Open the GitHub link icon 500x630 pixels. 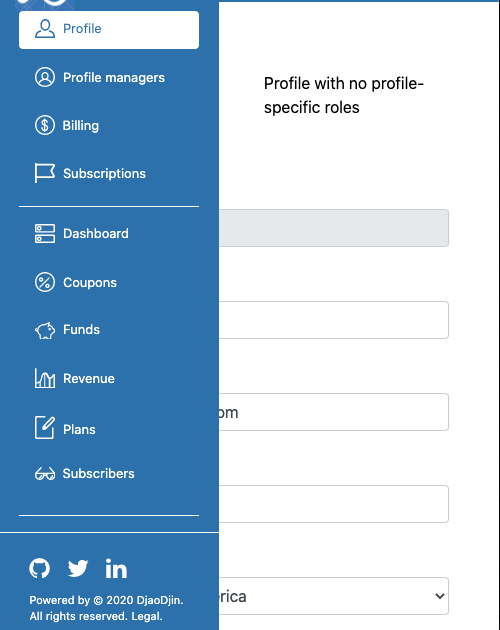click(39, 568)
